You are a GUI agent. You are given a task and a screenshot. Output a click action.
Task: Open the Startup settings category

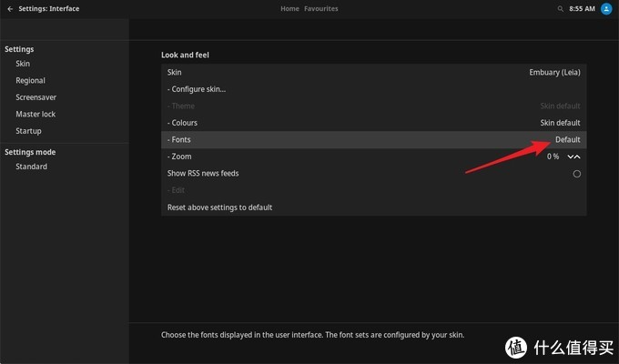28,131
